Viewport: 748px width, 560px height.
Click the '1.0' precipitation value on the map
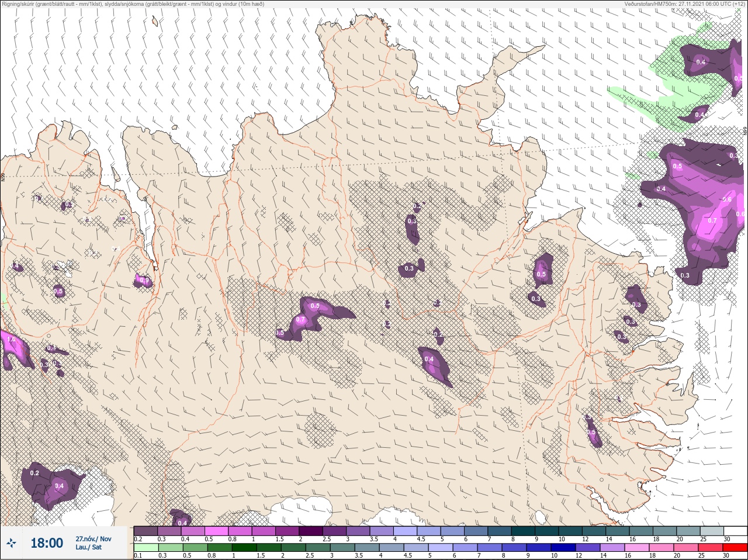point(11,339)
